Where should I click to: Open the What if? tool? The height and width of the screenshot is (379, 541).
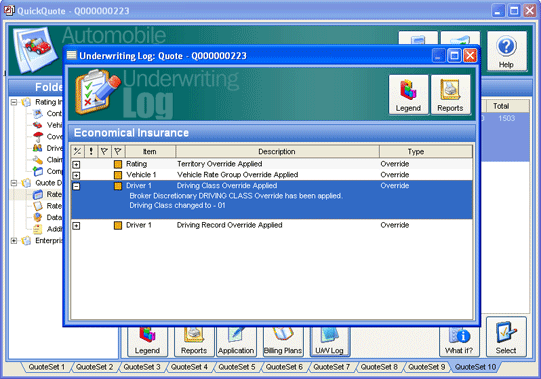pos(459,341)
